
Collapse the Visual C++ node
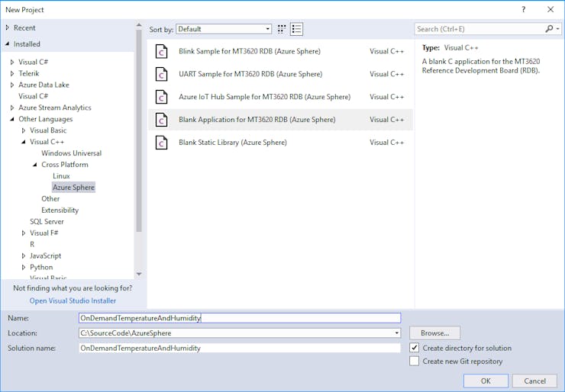[24, 142]
